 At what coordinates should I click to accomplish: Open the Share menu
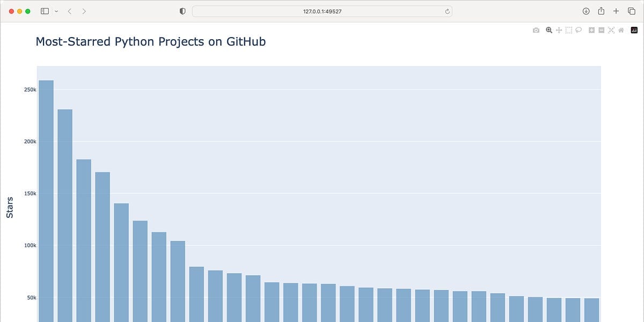pyautogui.click(x=601, y=10)
